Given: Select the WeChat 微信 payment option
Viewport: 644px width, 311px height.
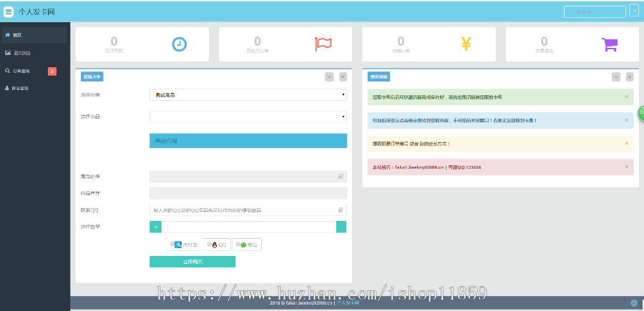Looking at the screenshot, I should pyautogui.click(x=247, y=244).
